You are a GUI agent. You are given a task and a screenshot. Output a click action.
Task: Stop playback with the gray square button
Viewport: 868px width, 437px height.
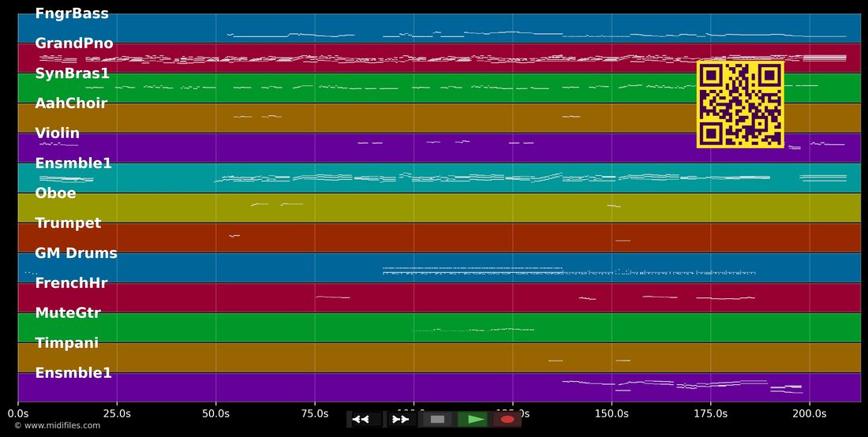(438, 420)
